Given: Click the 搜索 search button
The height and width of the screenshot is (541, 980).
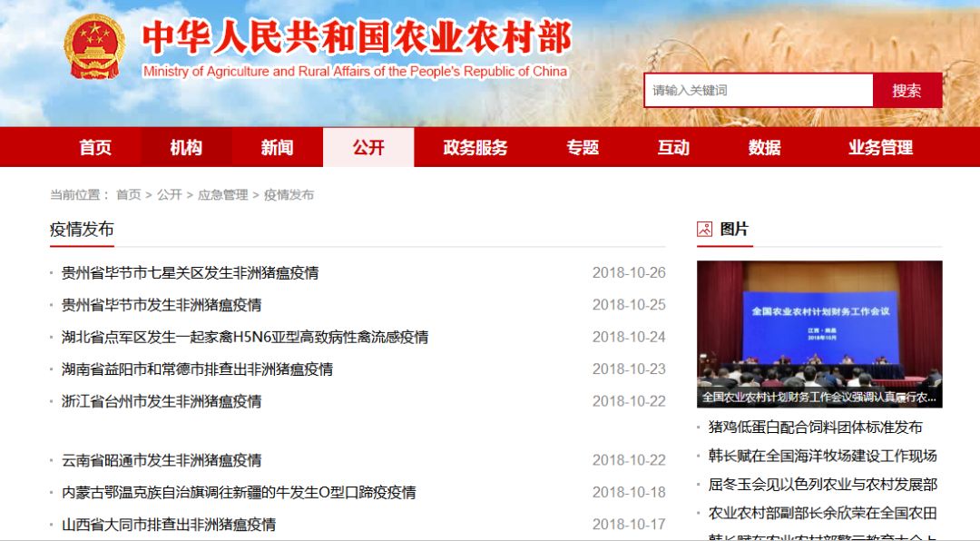Looking at the screenshot, I should [x=906, y=91].
